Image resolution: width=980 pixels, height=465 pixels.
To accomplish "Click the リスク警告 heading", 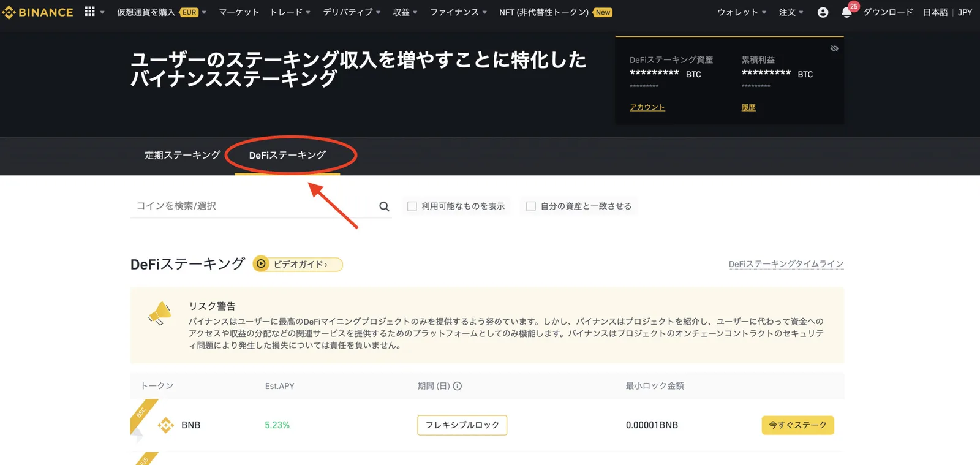I will [x=212, y=306].
